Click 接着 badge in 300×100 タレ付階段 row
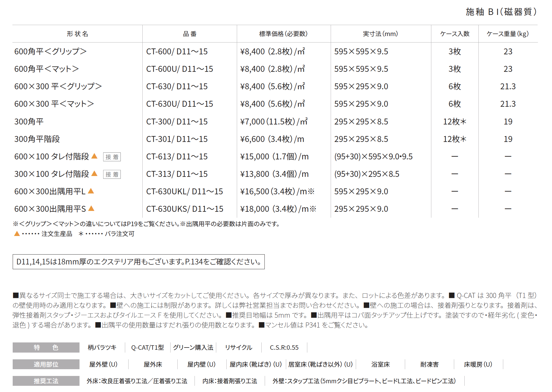552x392 pixels. [x=112, y=174]
